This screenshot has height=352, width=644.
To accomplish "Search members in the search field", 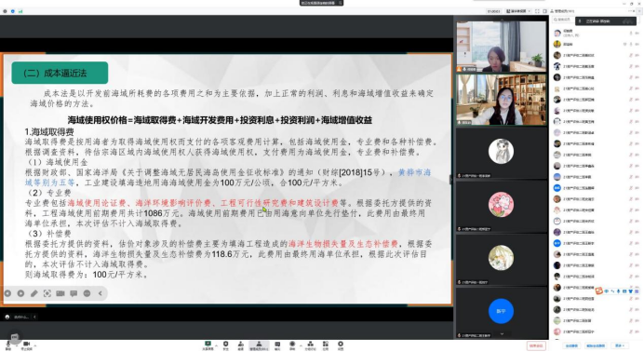I will (x=563, y=20).
